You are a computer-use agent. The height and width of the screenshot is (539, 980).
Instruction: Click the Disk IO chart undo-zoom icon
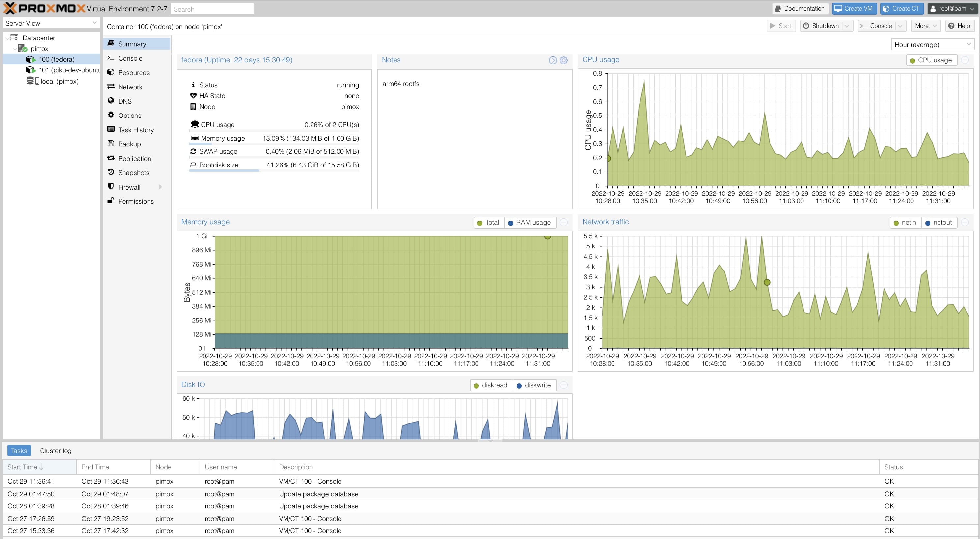564,385
